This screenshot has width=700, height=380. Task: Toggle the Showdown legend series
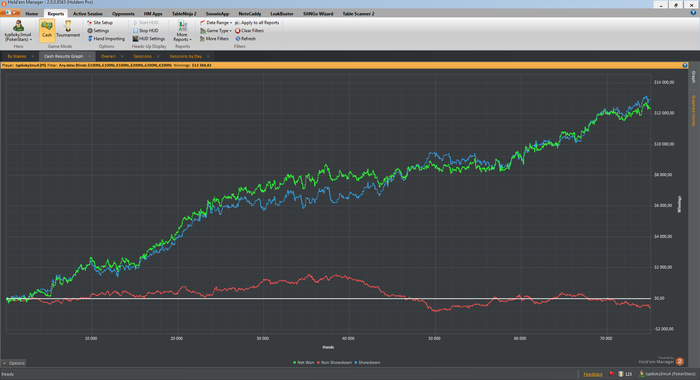[367, 363]
